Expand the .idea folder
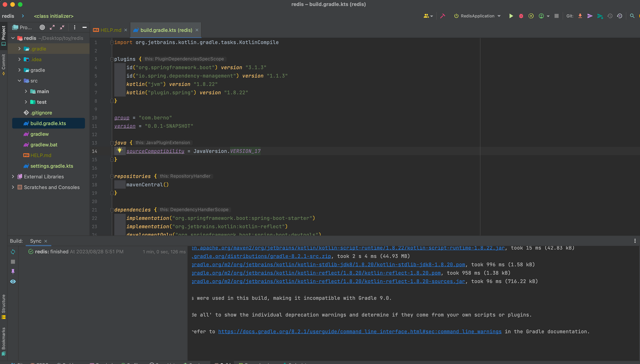The height and width of the screenshot is (364, 640). point(20,59)
